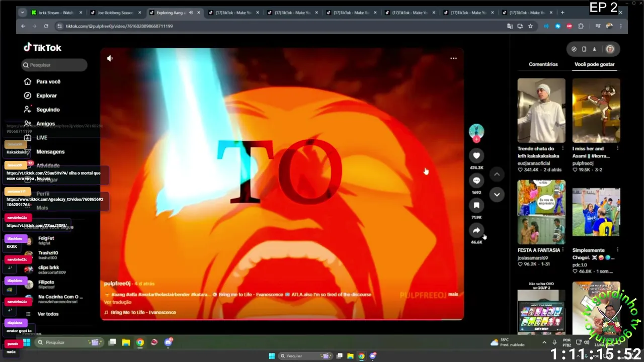Open the Simplesmente Chogol video thumbnail
644x362 pixels.
tap(596, 212)
